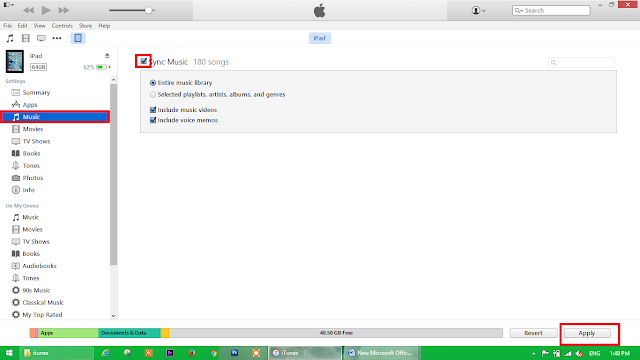The height and width of the screenshot is (360, 640).
Task: Open the itunes folder in taskbar
Action: click(56, 353)
